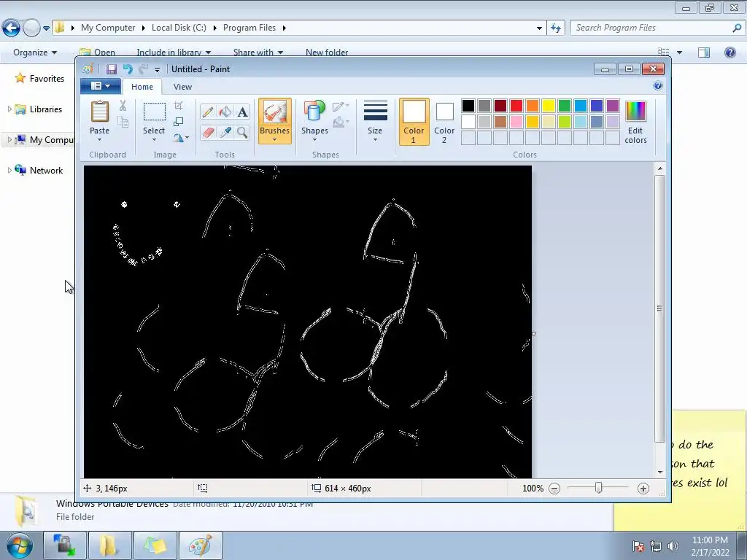
Task: Click the Undo arrow in Paint toolbar
Action: tap(128, 69)
